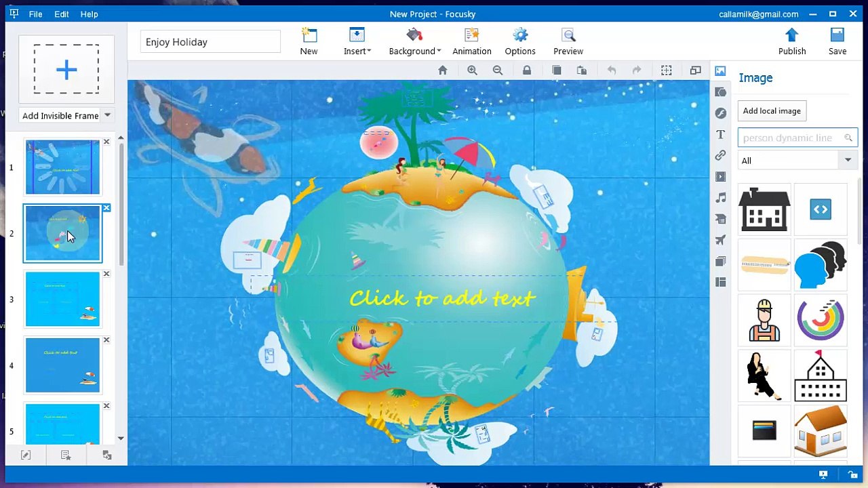Viewport: 868px width, 488px height.
Task: Insert the orange roof house image
Action: tap(821, 430)
